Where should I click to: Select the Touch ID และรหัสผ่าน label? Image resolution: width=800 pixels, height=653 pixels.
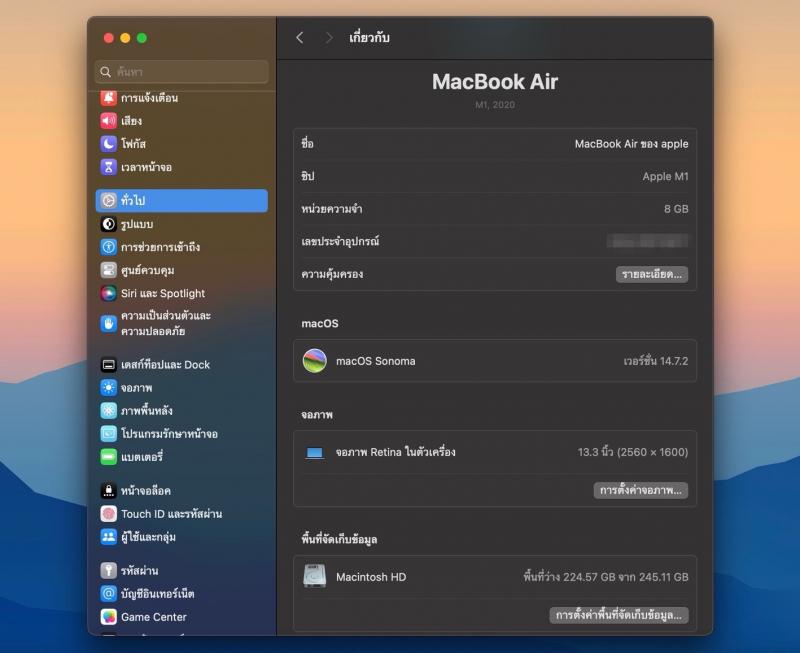point(171,514)
